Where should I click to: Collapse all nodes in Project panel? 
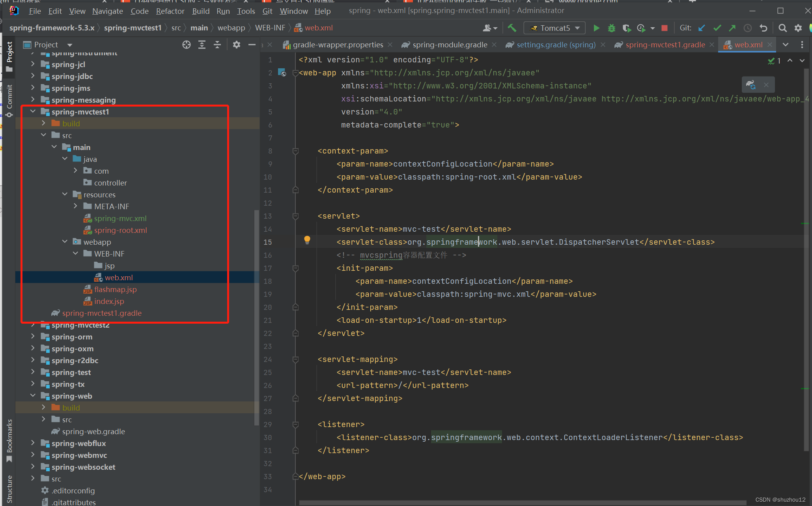tap(217, 45)
